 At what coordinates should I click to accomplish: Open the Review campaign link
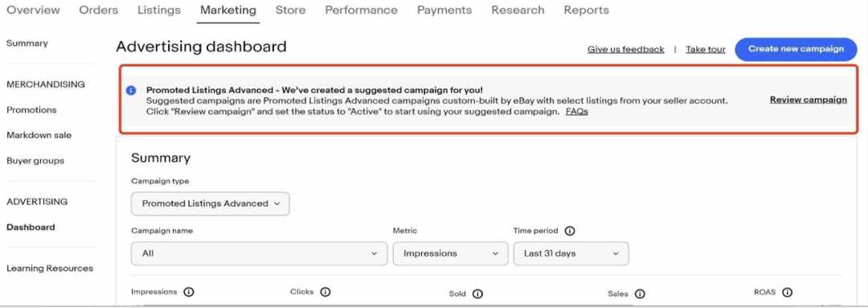point(809,100)
